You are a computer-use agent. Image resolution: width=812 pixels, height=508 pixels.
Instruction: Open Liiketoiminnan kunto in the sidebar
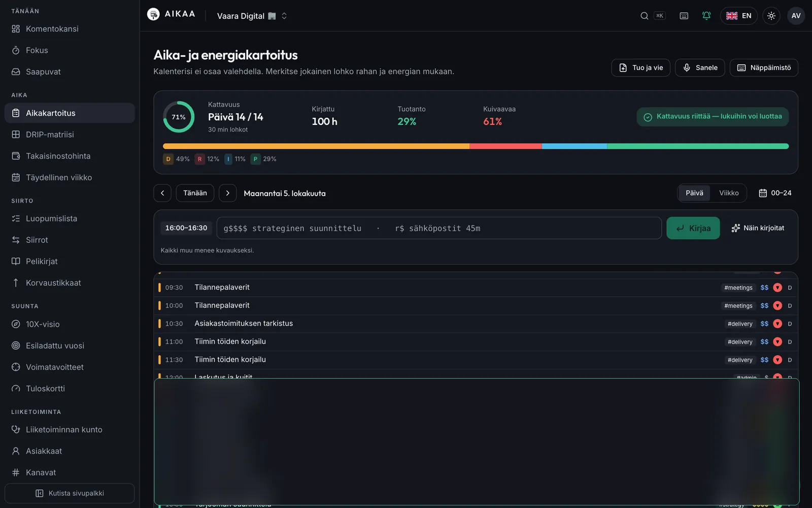point(70,430)
